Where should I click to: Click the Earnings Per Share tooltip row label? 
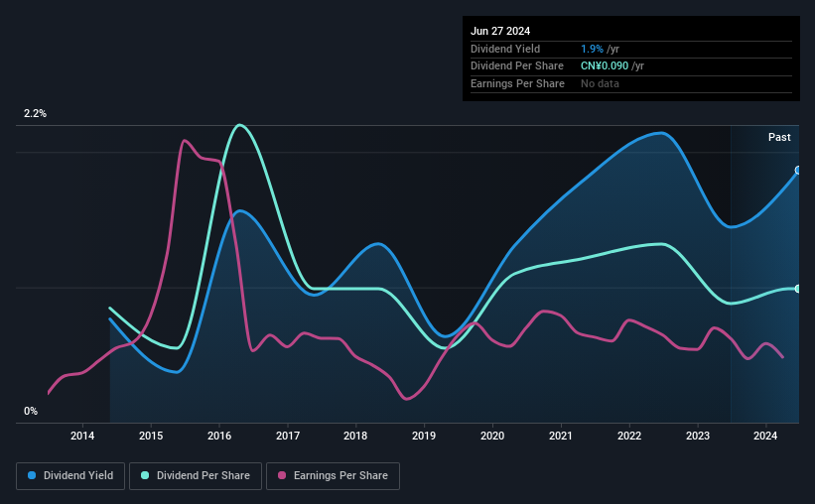517,83
